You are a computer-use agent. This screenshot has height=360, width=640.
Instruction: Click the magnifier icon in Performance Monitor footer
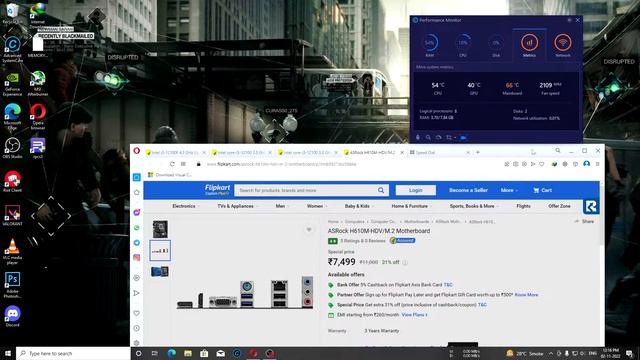(x=428, y=138)
